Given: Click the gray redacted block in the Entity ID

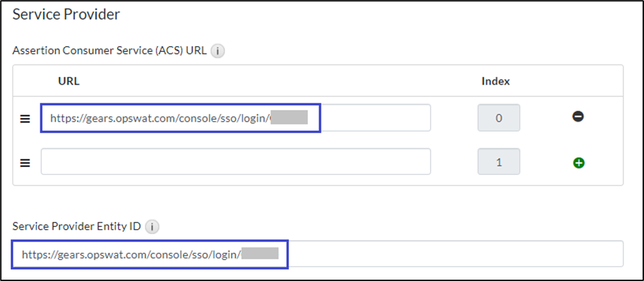Looking at the screenshot, I should (260, 253).
